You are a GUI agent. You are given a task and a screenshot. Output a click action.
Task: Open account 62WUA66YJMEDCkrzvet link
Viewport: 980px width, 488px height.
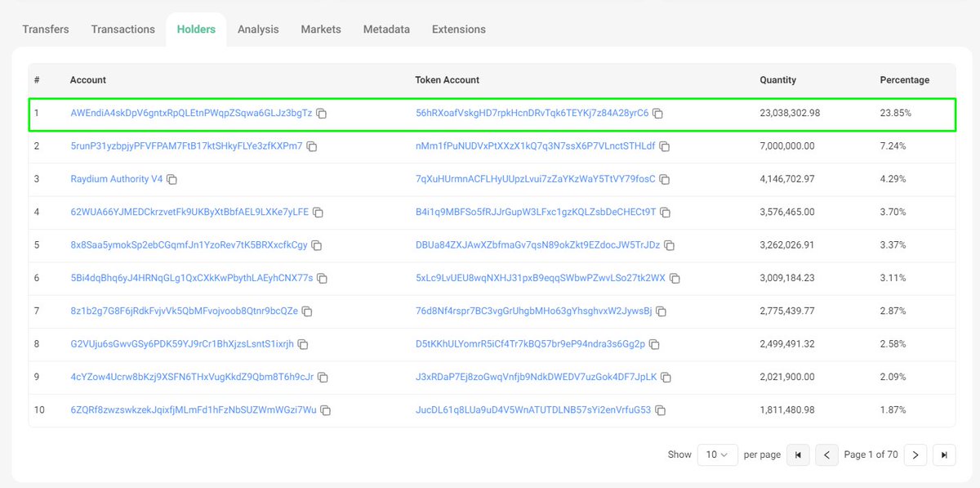[189, 212]
